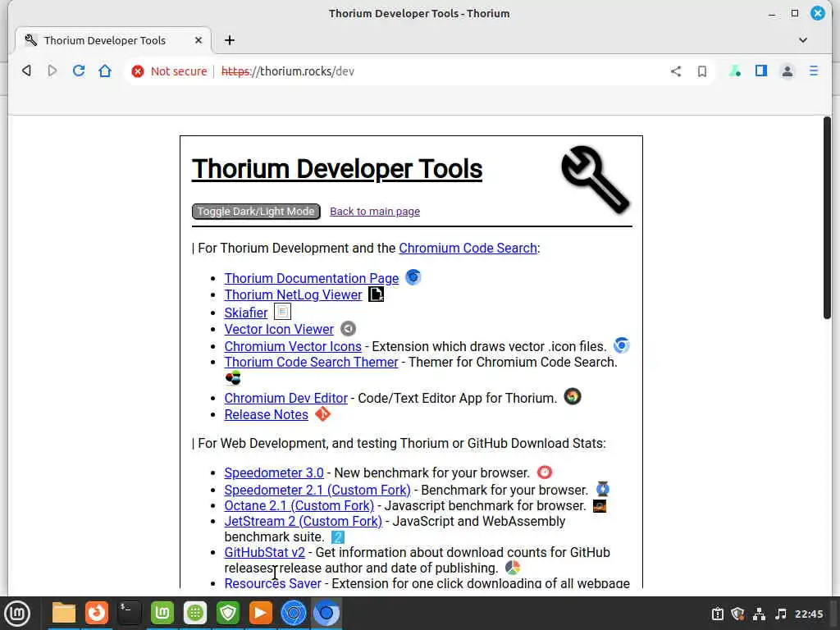Click the round icon after Chromium Dev Editor description
The height and width of the screenshot is (630, 840).
pos(572,396)
